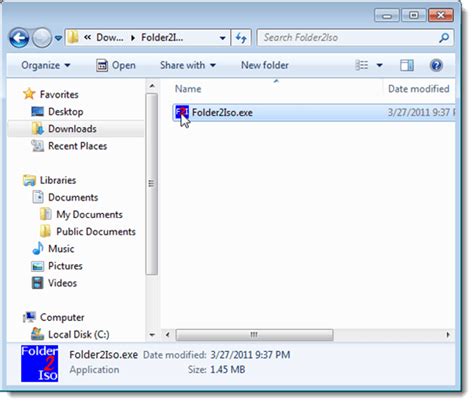
Task: Open the Videos library
Action: tap(62, 283)
